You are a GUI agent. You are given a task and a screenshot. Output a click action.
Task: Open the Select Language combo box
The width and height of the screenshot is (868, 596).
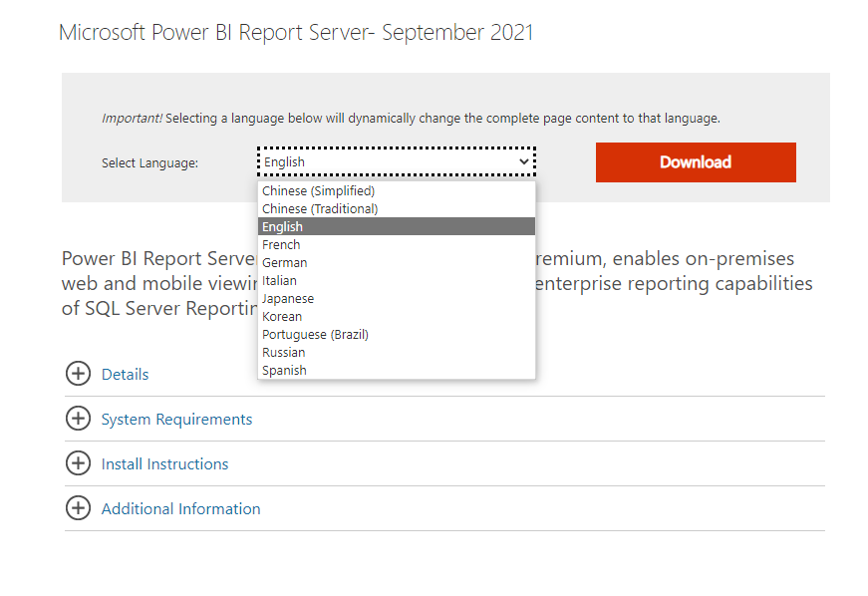pos(397,161)
